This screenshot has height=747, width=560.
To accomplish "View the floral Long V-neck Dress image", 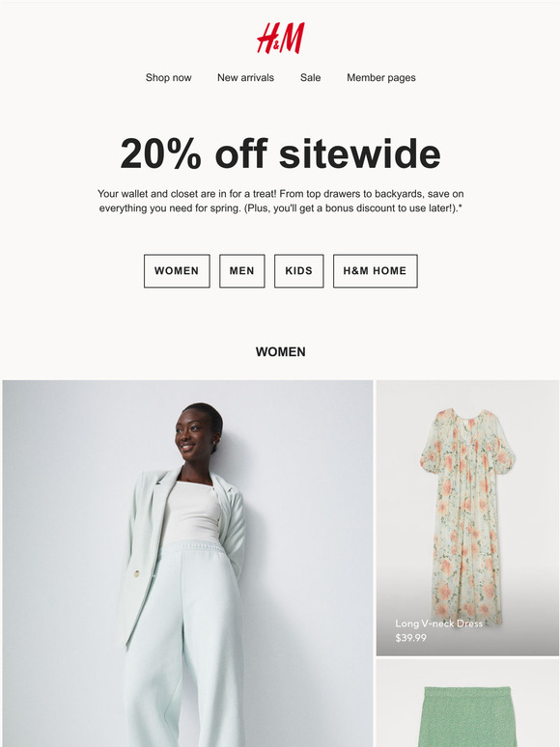I will (x=467, y=518).
